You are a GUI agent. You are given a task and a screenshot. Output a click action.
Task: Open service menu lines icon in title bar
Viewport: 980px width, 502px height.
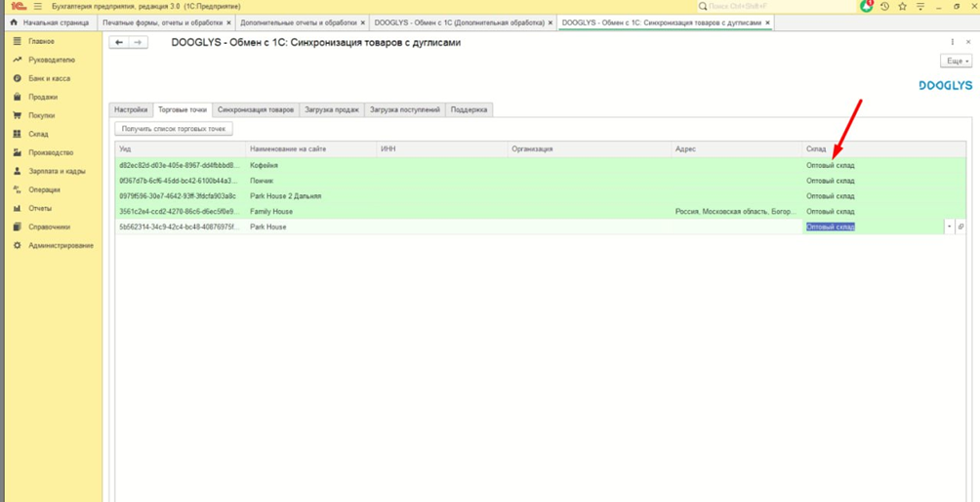(920, 6)
